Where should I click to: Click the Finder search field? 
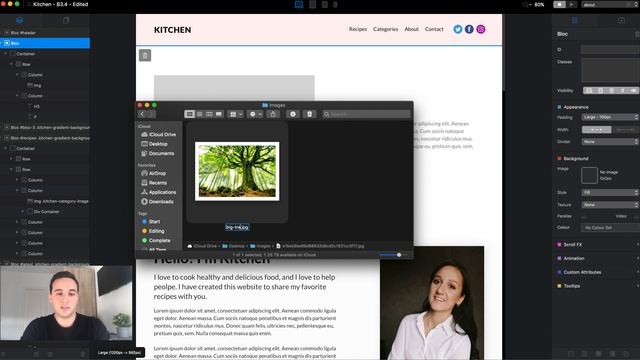coord(366,114)
